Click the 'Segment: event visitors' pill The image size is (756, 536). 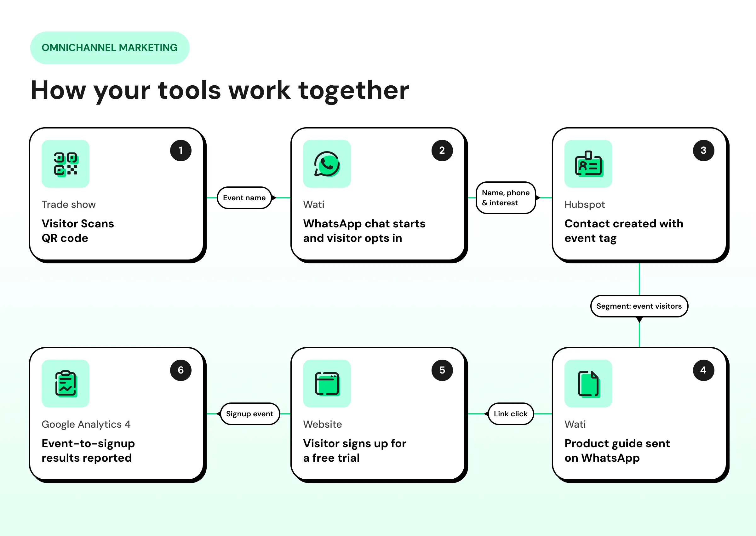[639, 306]
